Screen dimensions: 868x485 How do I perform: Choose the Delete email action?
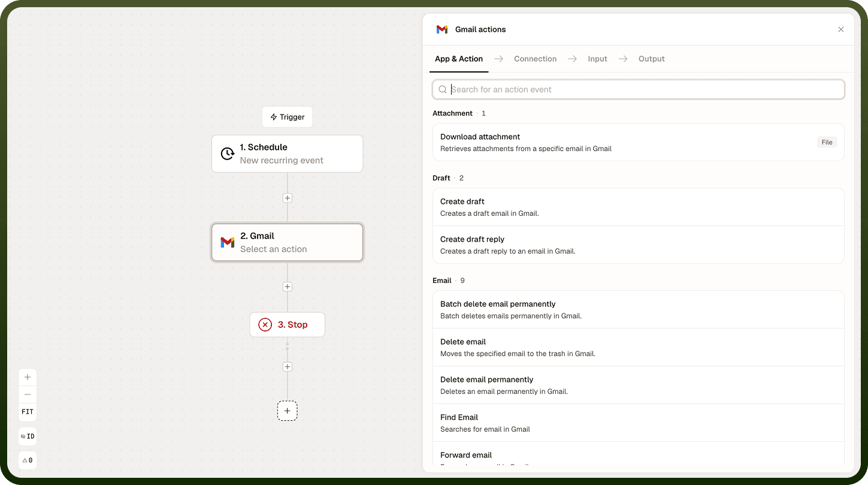(x=639, y=347)
